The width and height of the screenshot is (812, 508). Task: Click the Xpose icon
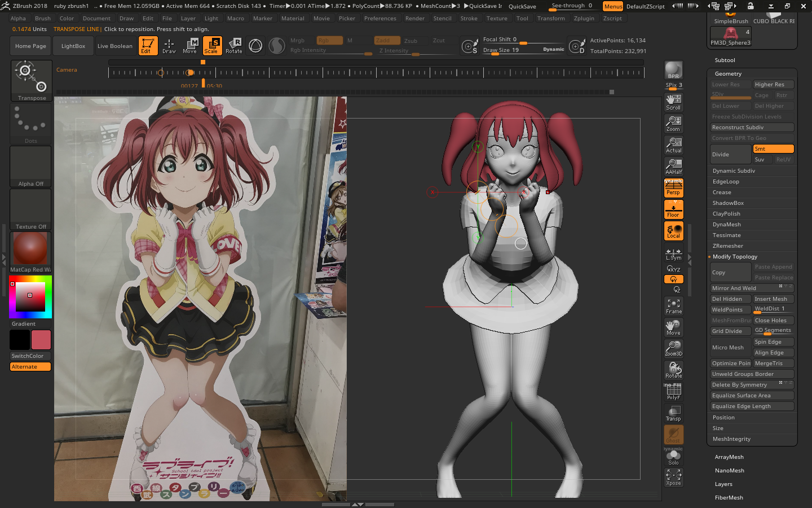coord(673,478)
